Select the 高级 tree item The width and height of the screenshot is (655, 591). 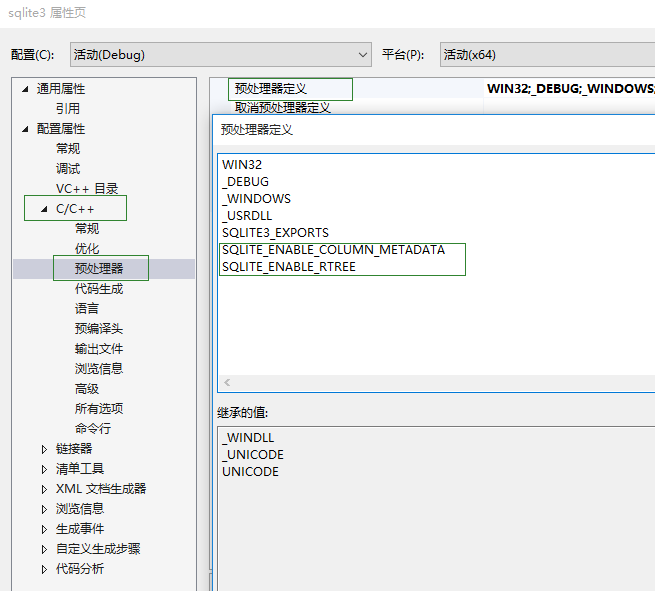click(87, 389)
